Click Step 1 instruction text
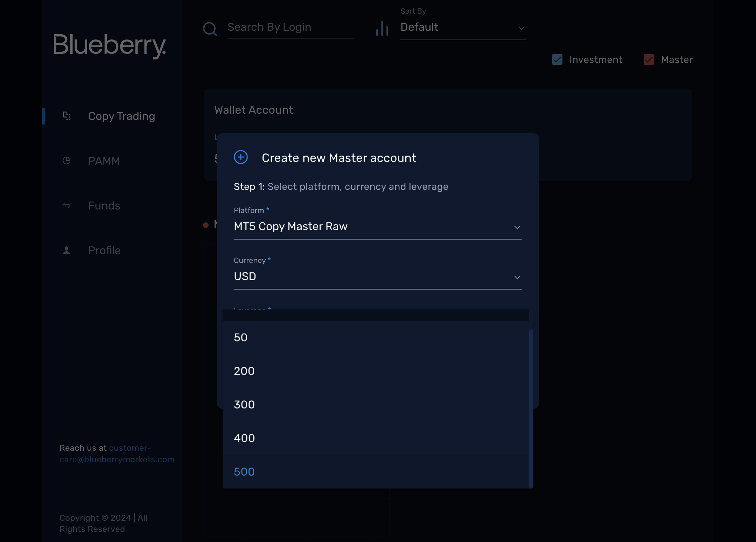 point(341,187)
